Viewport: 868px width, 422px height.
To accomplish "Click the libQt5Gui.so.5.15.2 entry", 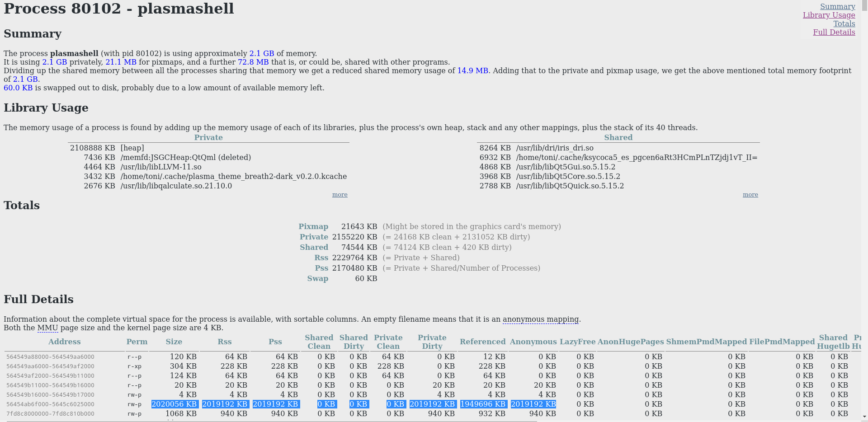I will point(566,167).
